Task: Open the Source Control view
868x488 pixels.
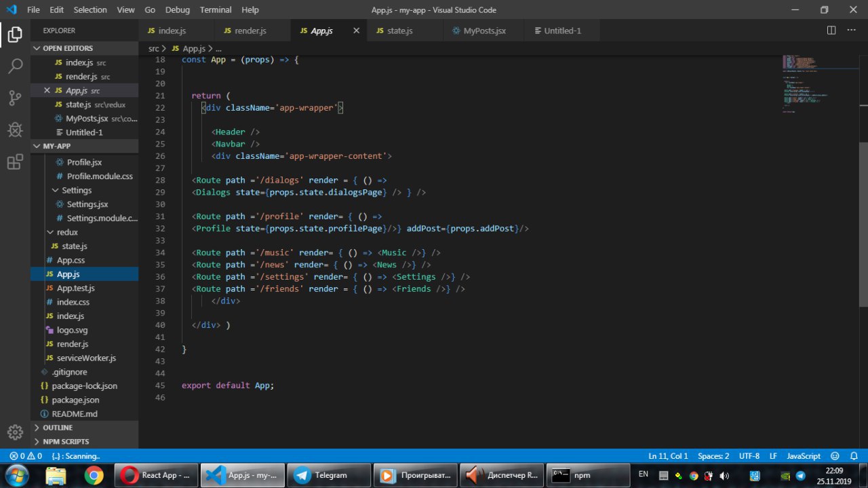Action: 15,98
